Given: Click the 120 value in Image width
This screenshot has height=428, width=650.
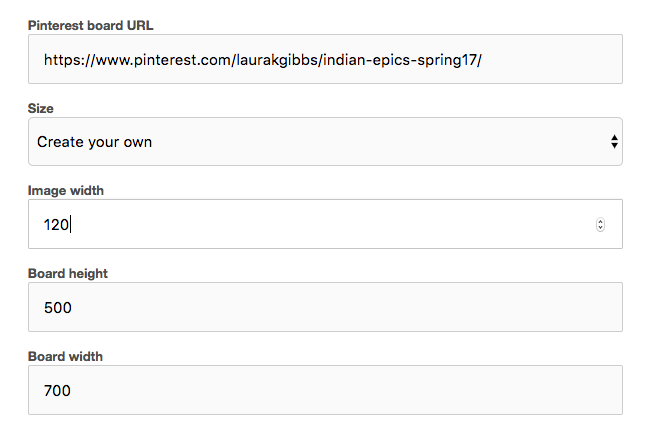Looking at the screenshot, I should 56,225.
